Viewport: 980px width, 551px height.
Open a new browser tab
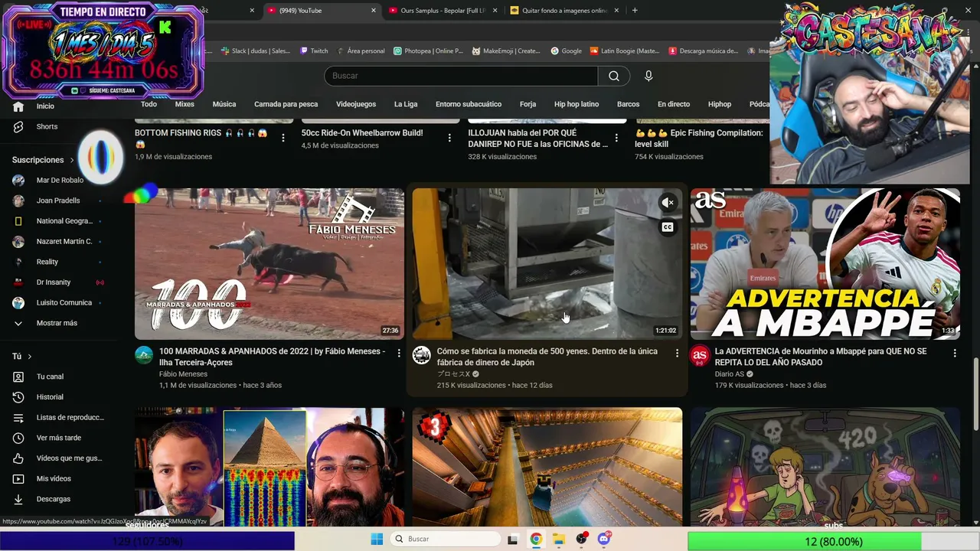coord(635,11)
